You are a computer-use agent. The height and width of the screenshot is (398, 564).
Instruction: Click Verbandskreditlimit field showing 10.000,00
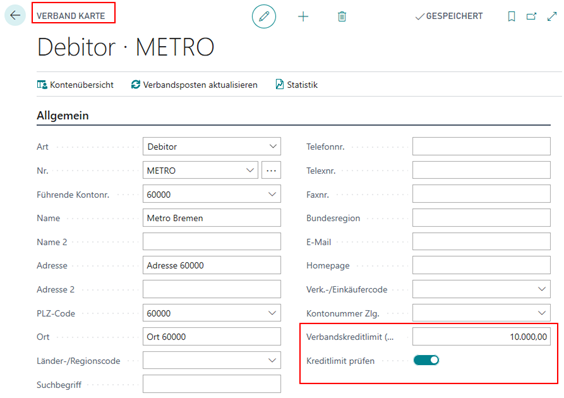pos(481,336)
